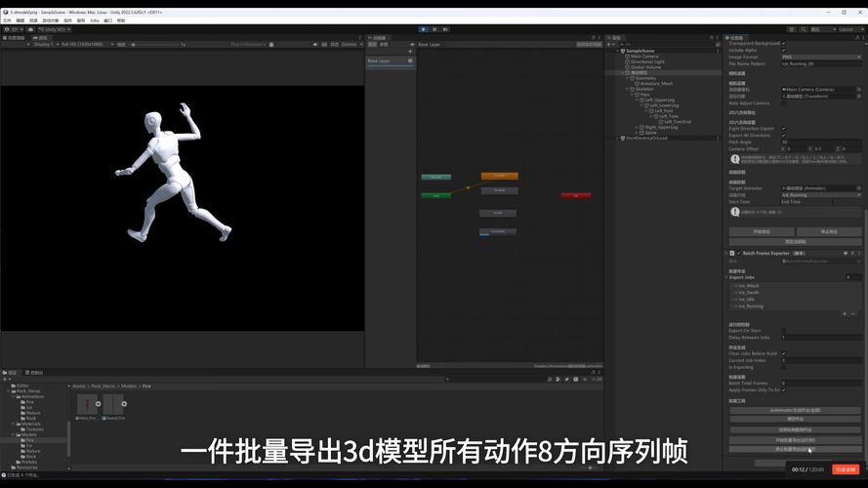Open the cloud services icon
Viewport: 868px width, 488px height.
click(x=31, y=29)
